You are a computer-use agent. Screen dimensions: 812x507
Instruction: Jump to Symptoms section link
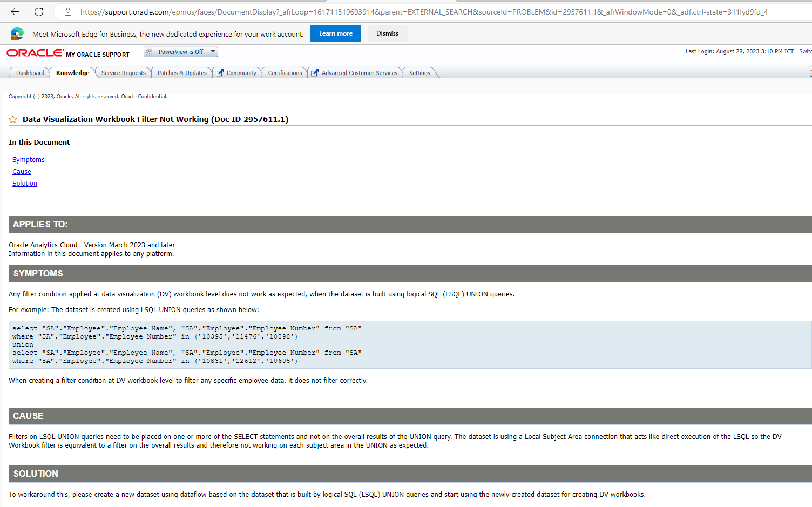click(29, 160)
